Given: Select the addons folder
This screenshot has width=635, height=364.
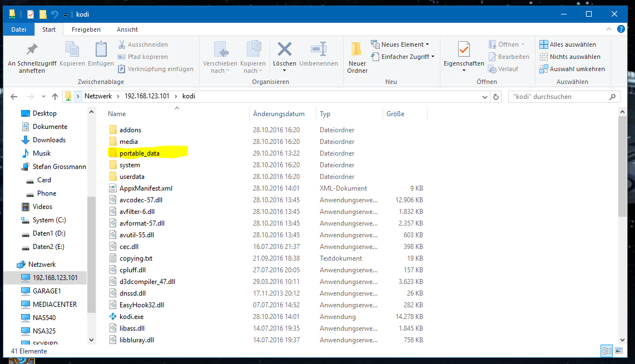Looking at the screenshot, I should 130,130.
